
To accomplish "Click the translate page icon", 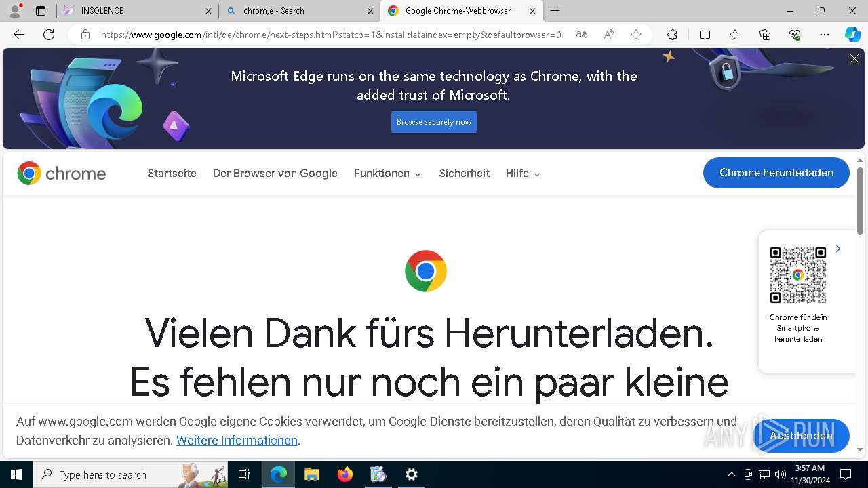I will [582, 35].
